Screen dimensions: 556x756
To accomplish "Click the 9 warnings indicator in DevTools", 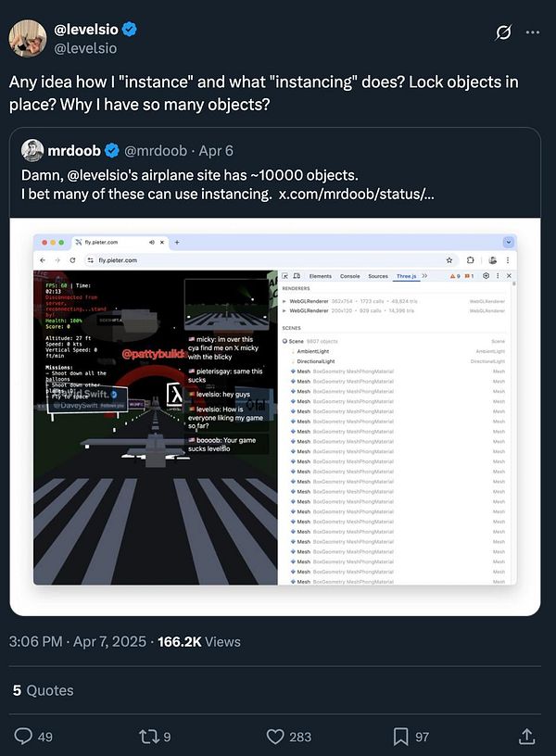I will (456, 275).
